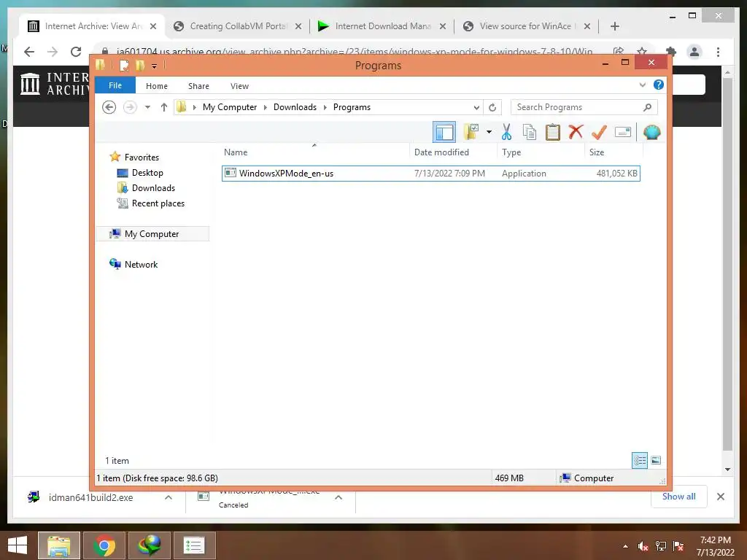This screenshot has width=747, height=560.
Task: Select Downloads in navigation pane
Action: 153,187
